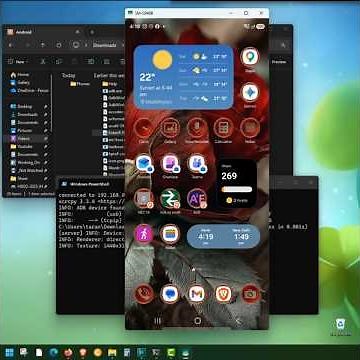Launch Brave browser from the phone dock
Screen dimensions: 360x360
pos(223,294)
